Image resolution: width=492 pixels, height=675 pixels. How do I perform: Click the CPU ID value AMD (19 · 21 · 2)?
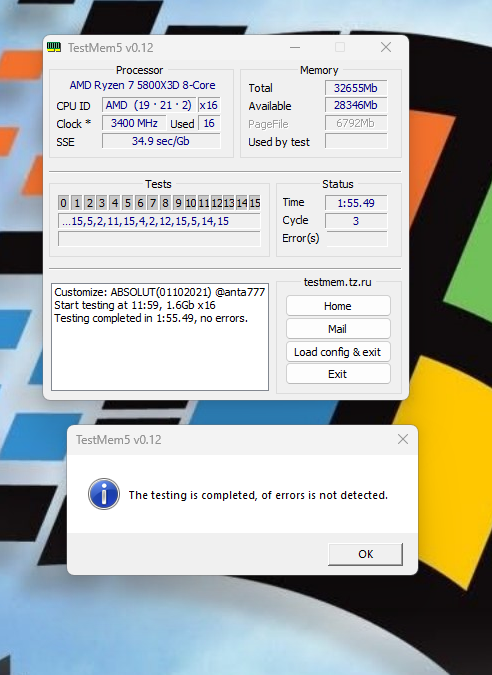(x=149, y=105)
